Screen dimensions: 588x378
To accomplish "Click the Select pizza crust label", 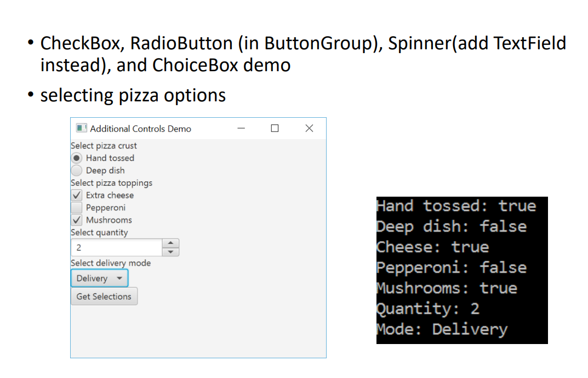I will [104, 146].
